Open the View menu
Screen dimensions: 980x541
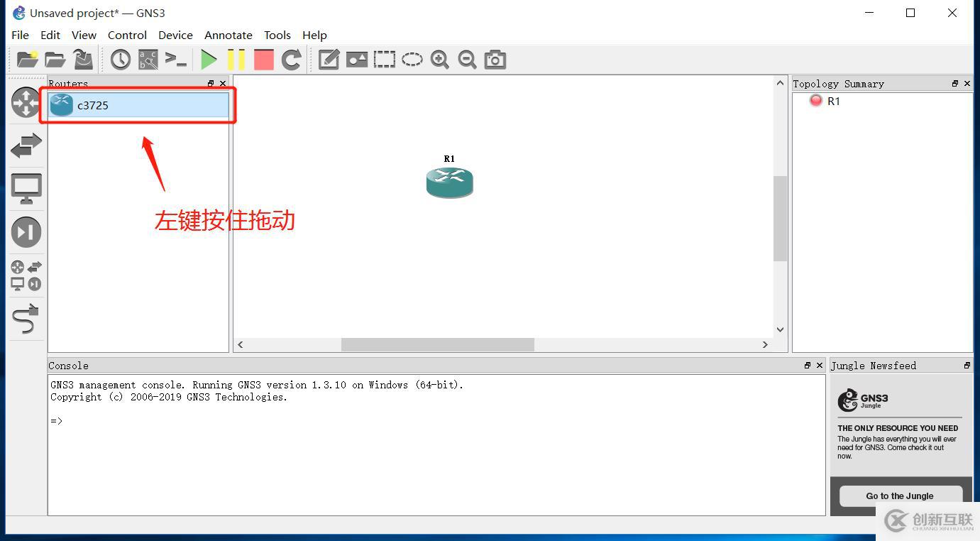click(x=84, y=35)
